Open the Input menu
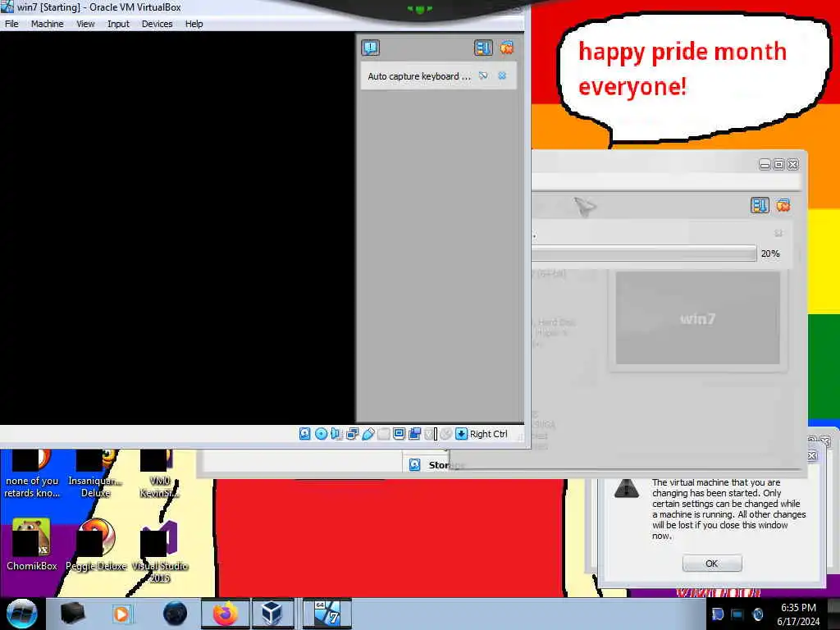Viewport: 840px width, 630px height. point(118,24)
